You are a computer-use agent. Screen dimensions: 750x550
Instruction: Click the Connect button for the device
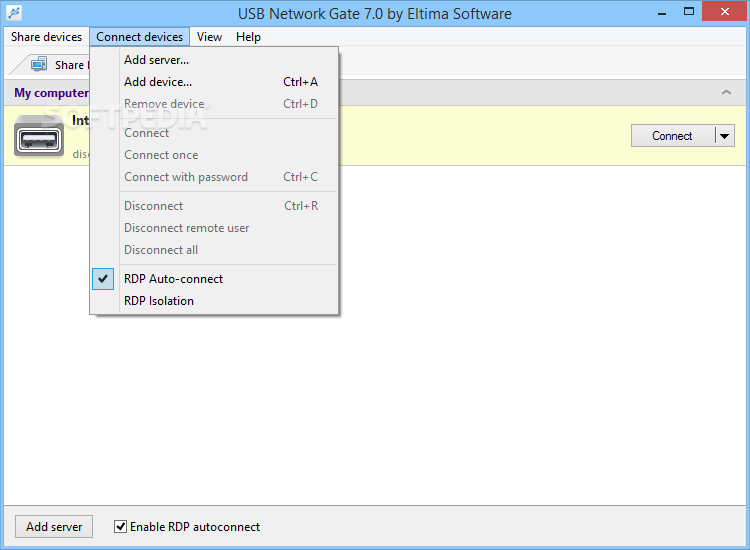point(672,136)
